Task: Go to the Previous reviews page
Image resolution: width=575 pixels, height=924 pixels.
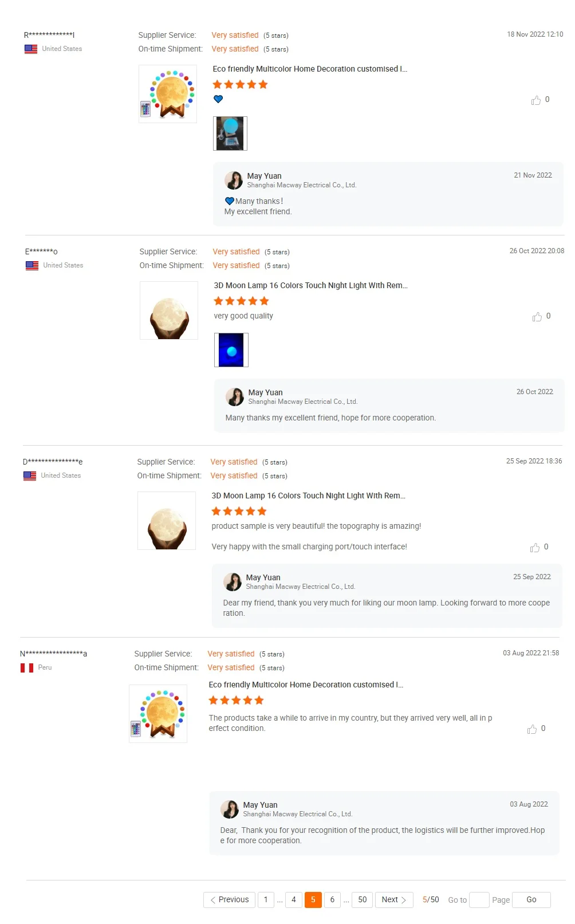Action: pyautogui.click(x=229, y=900)
